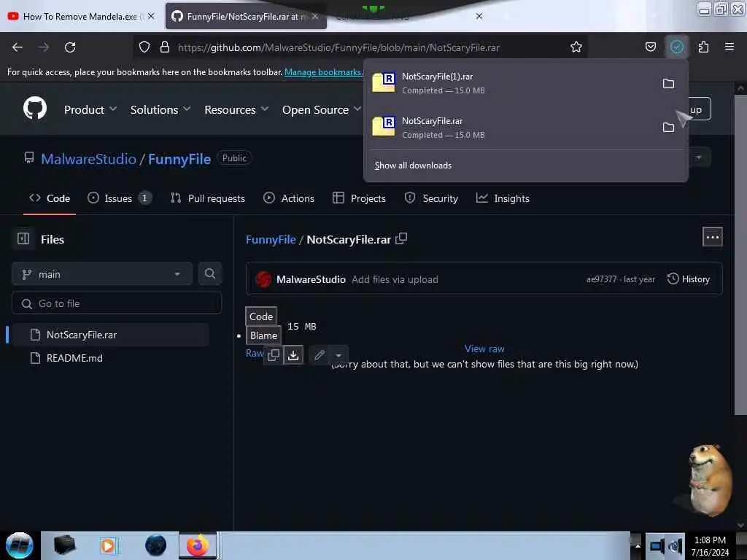Open the main branch selector dropdown
The width and height of the screenshot is (747, 560).
point(102,274)
